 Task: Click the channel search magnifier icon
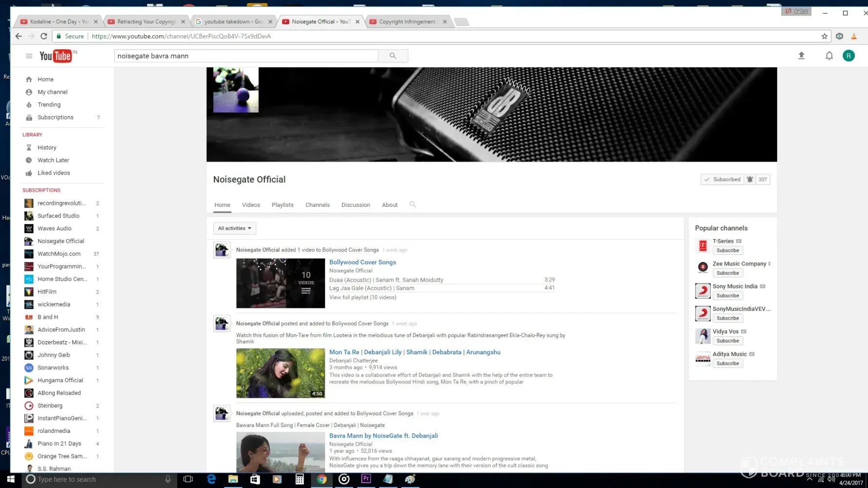413,204
